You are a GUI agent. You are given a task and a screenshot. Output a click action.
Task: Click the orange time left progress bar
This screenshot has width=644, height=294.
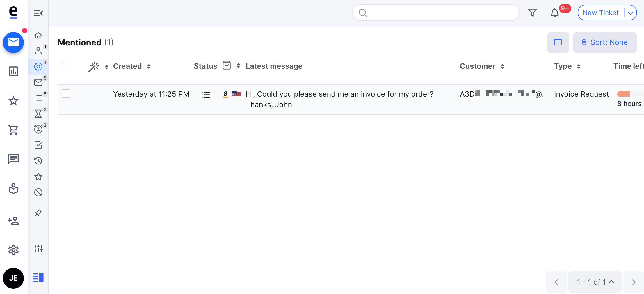pos(624,94)
